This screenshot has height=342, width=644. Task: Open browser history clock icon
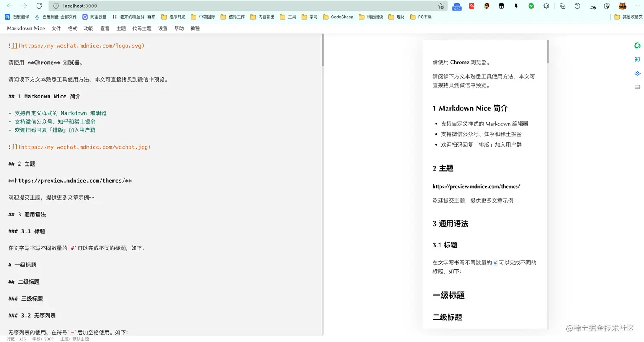click(x=578, y=6)
